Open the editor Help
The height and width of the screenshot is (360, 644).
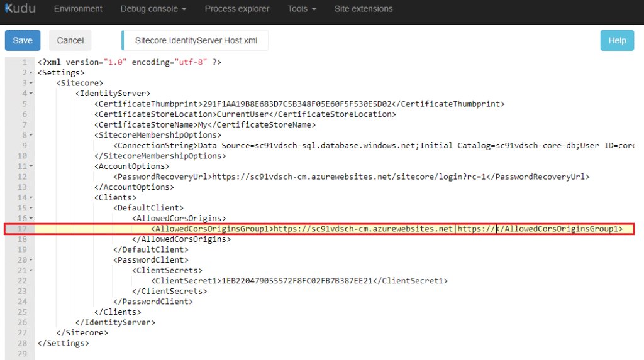point(617,40)
